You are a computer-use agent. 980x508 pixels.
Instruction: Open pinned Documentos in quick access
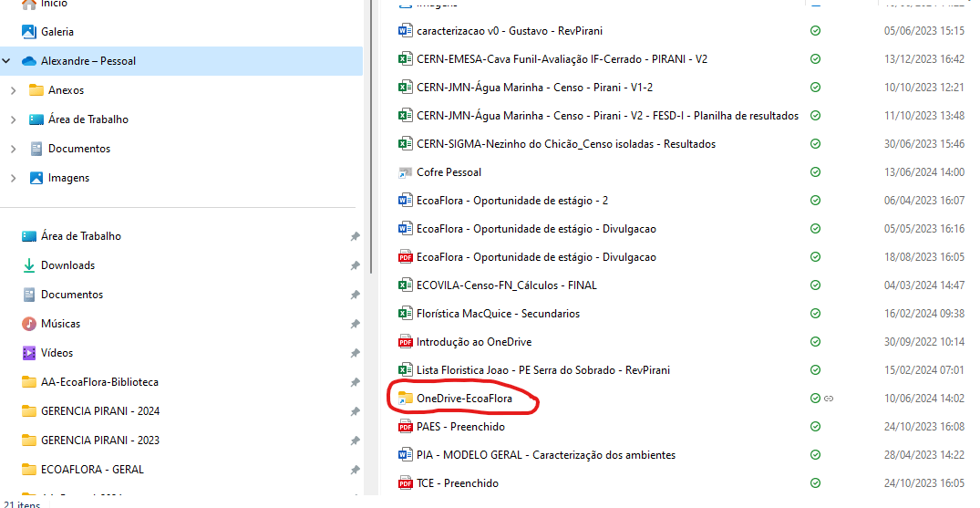(72, 294)
